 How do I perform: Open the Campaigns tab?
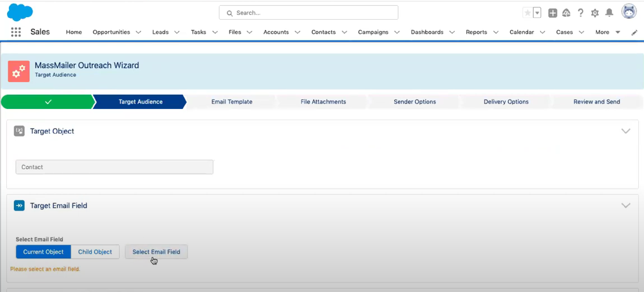(373, 32)
